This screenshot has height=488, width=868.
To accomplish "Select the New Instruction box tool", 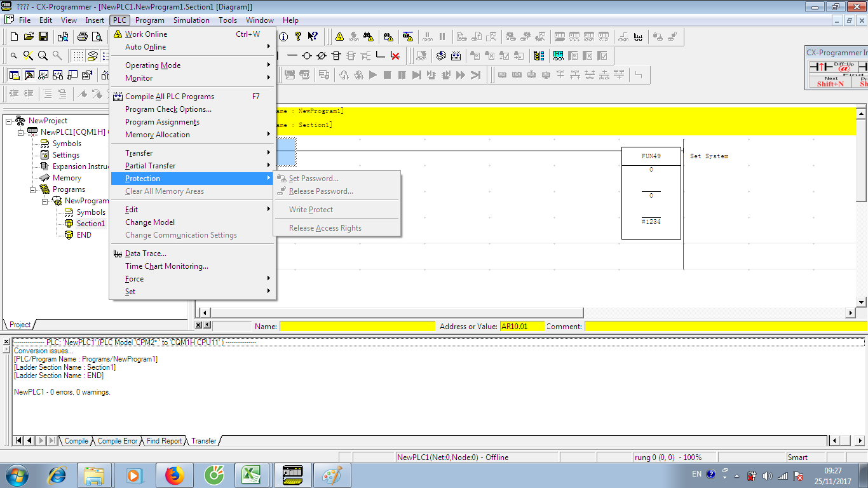I will (x=336, y=56).
